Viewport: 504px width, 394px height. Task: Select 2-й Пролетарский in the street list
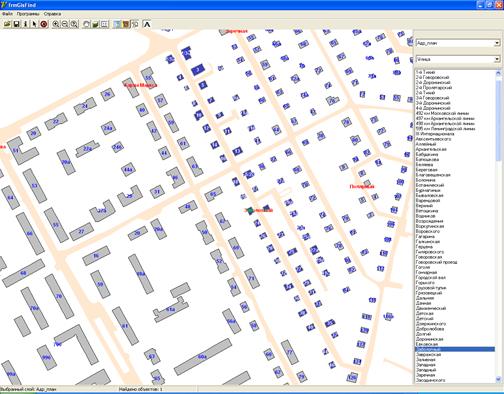434,88
